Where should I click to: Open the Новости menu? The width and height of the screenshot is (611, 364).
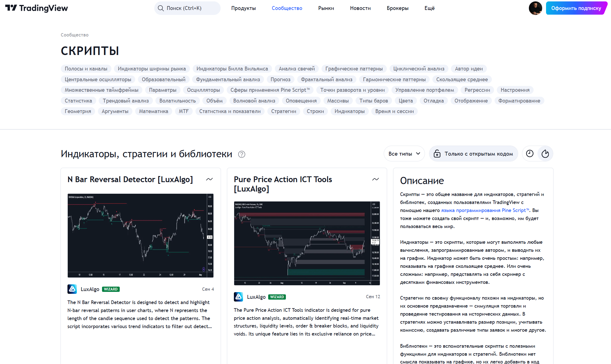360,8
